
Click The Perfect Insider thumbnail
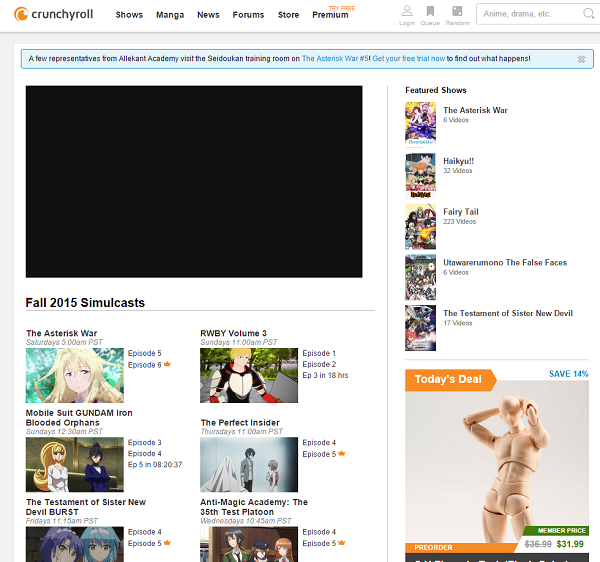coord(249,464)
